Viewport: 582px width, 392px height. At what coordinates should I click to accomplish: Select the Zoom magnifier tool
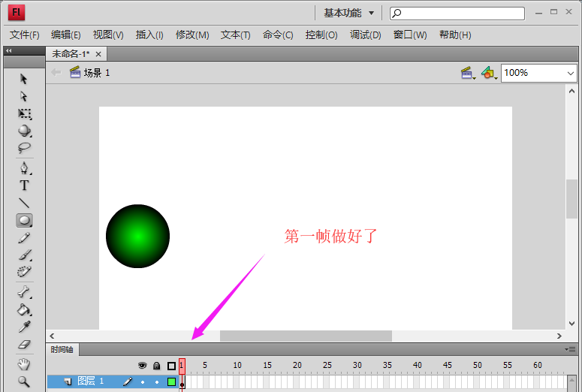pos(24,381)
